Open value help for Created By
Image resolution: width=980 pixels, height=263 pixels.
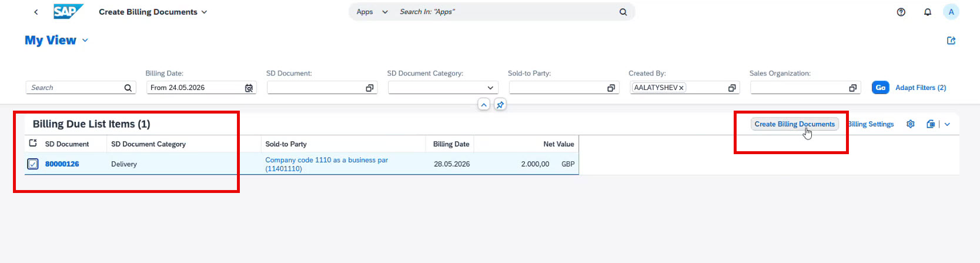(x=732, y=88)
